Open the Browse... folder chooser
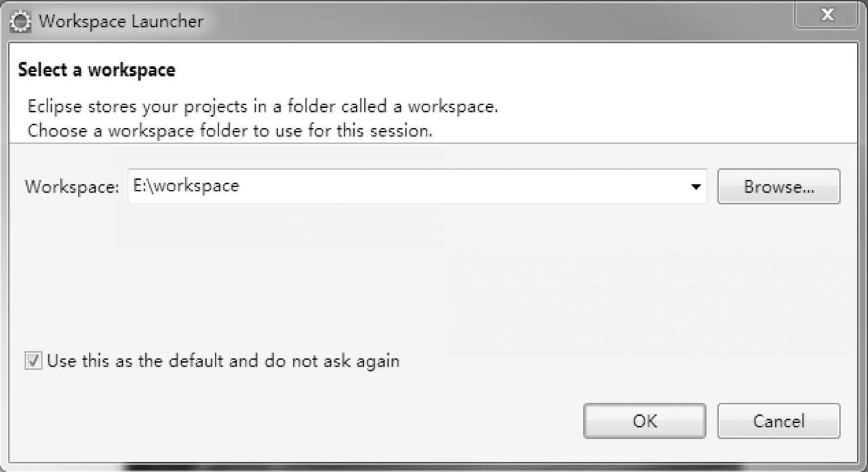 [x=778, y=187]
